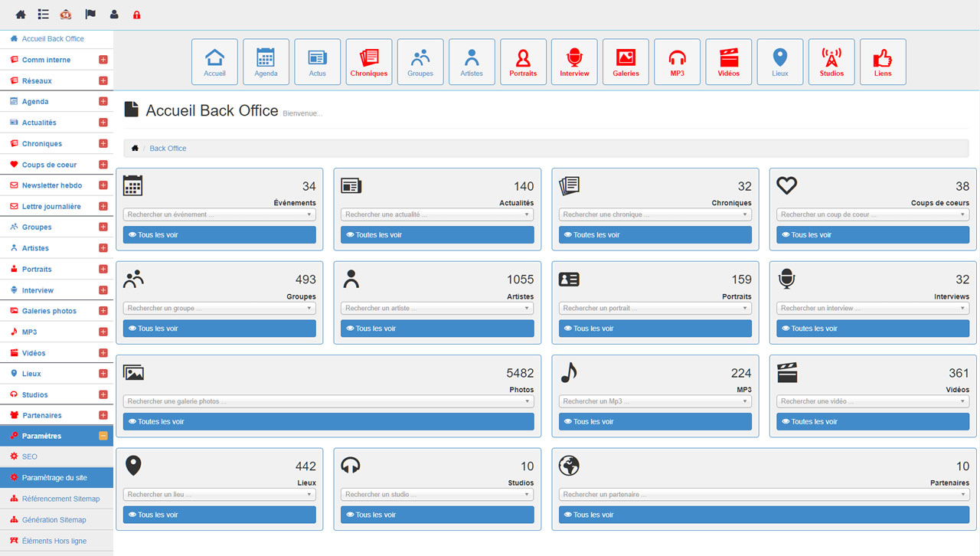Click the Liens thumbs-up tile
The width and height of the screenshot is (980, 556).
click(883, 62)
